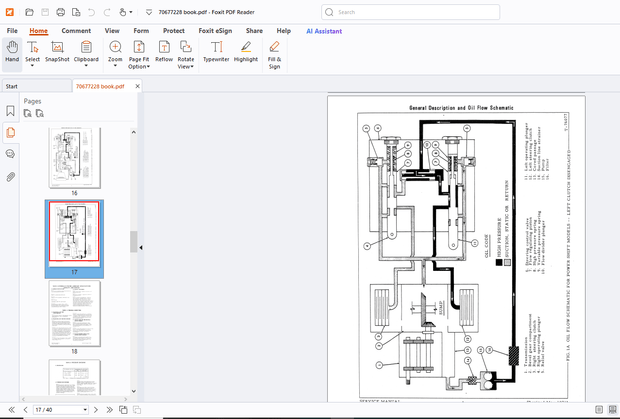
Task: Click the Pages panel title
Action: point(32,101)
